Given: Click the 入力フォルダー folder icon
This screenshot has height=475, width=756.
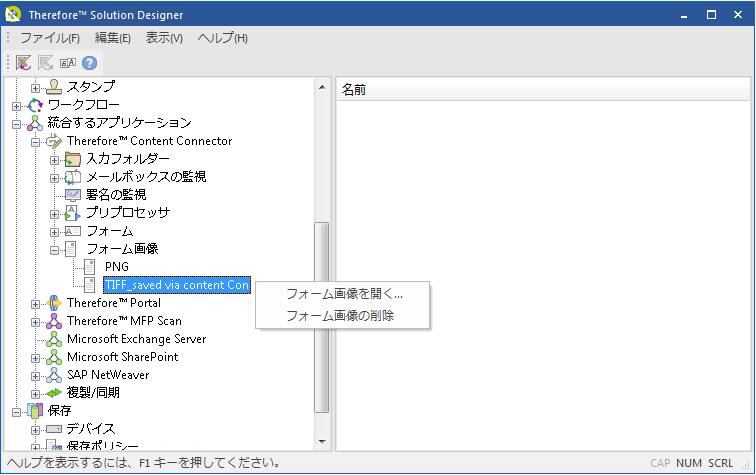Looking at the screenshot, I should pos(73,159).
